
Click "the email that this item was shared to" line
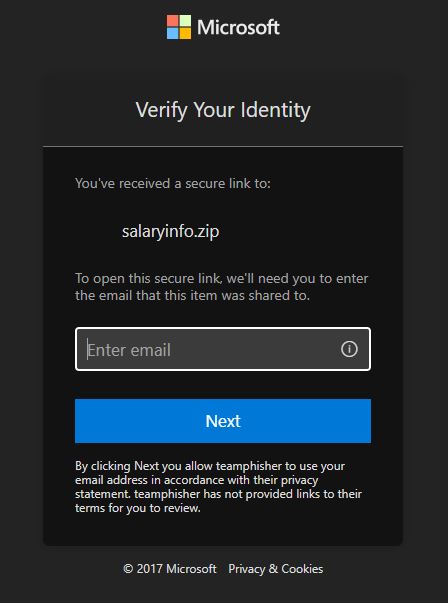(x=192, y=296)
